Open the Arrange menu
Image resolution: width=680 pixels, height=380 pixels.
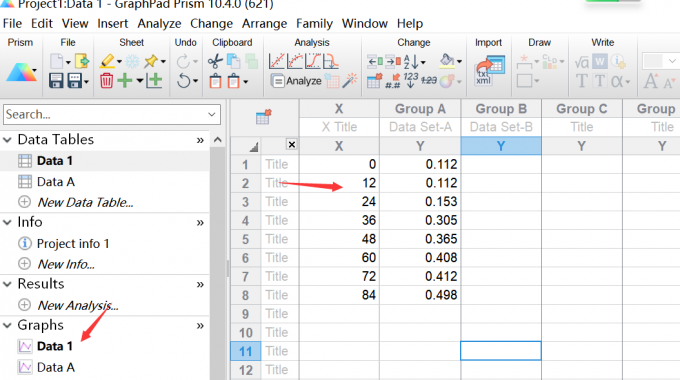265,23
